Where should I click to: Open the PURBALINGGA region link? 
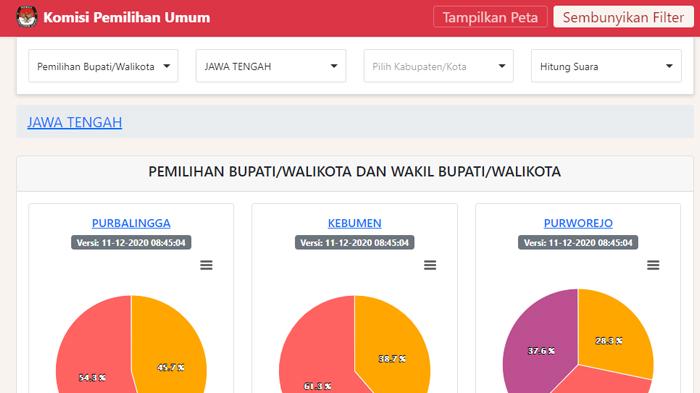(x=131, y=223)
